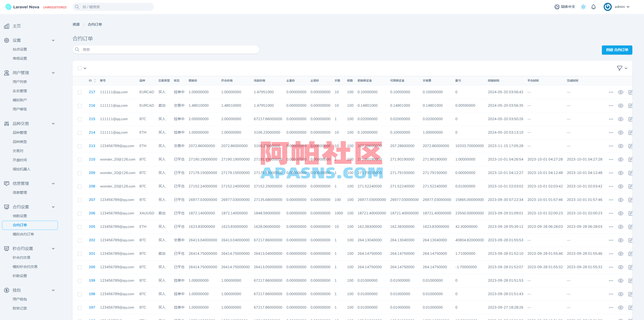Image resolution: width=644 pixels, height=320 pixels.
Task: Edit order 216 using the pencil icon
Action: pyautogui.click(x=631, y=105)
